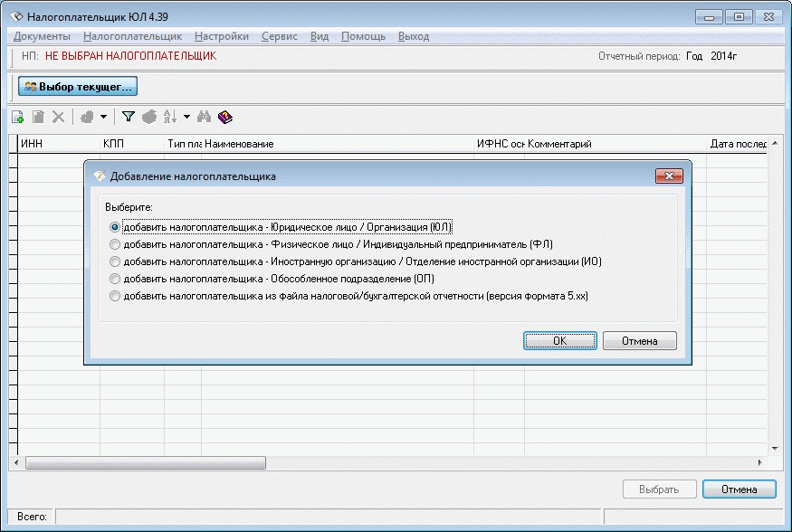Click the delete X toolbar icon
Image resolution: width=792 pixels, height=532 pixels.
58,117
